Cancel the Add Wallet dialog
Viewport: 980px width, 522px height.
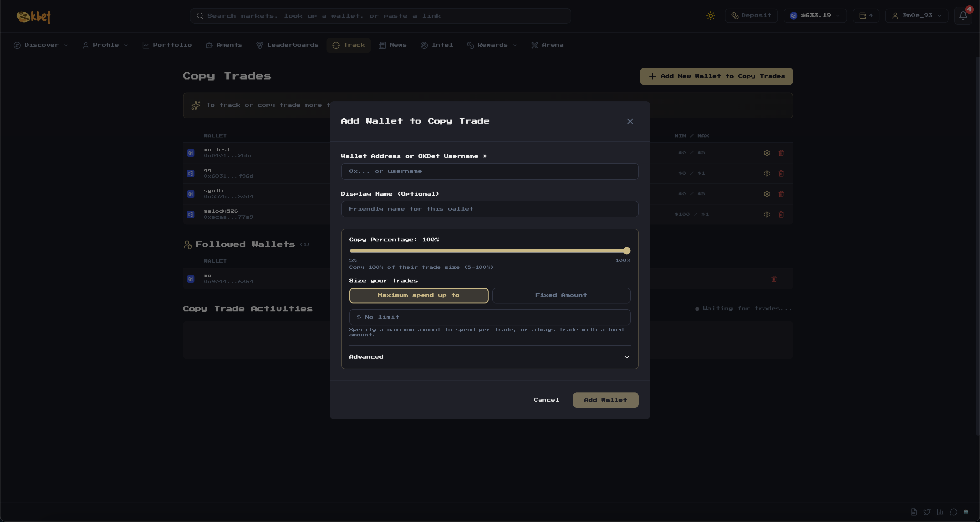click(x=546, y=400)
